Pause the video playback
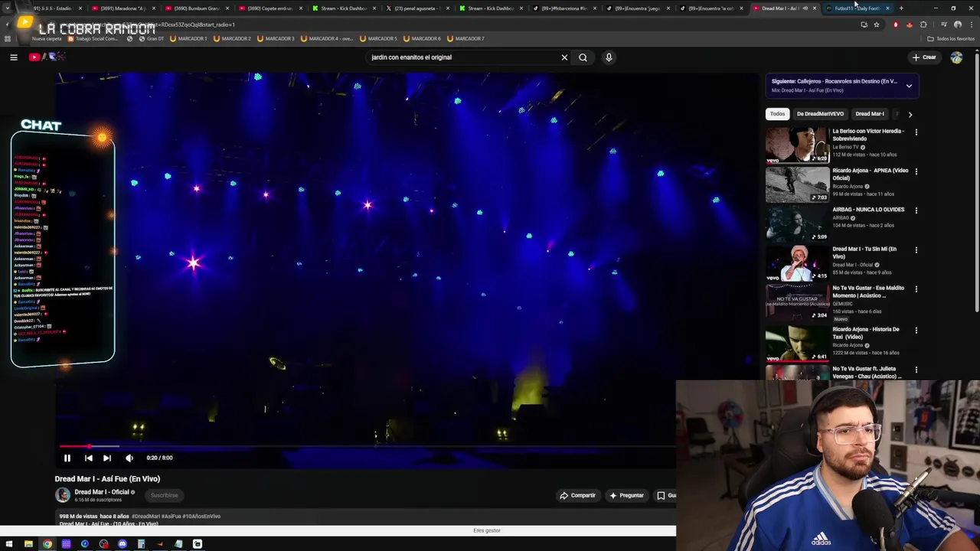980x551 pixels. tap(67, 458)
